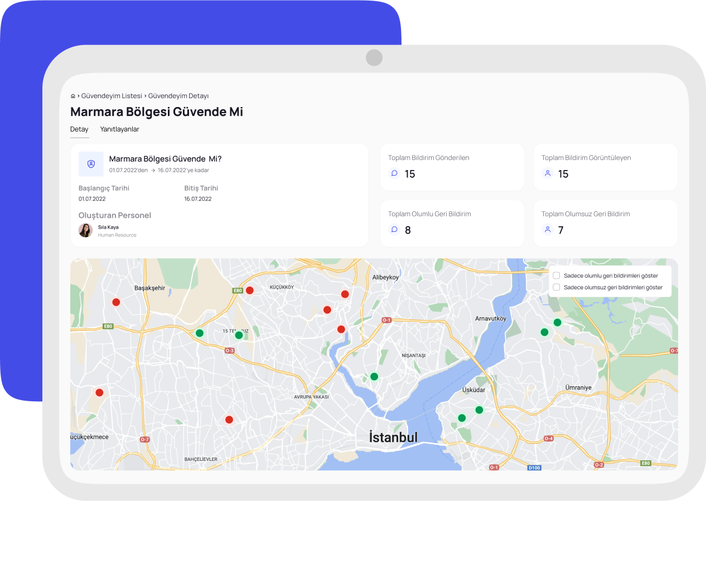Open Güvendeyim Listesi breadcrumb link

click(112, 96)
